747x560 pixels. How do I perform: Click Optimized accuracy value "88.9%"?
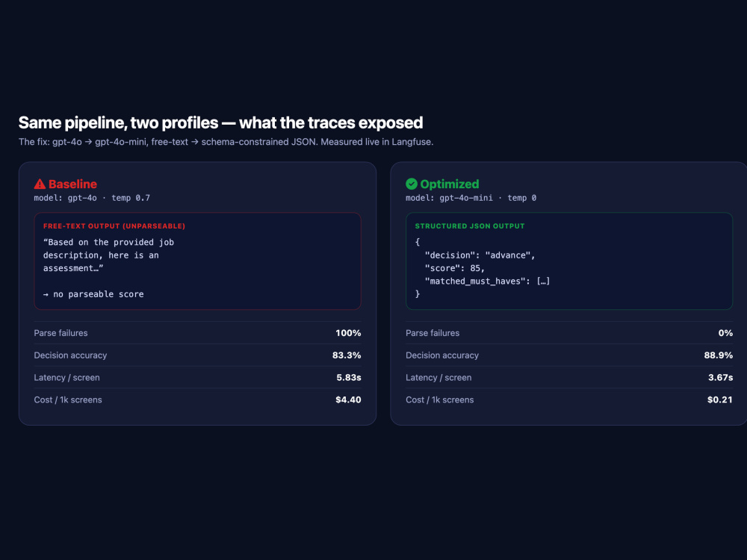(719, 355)
